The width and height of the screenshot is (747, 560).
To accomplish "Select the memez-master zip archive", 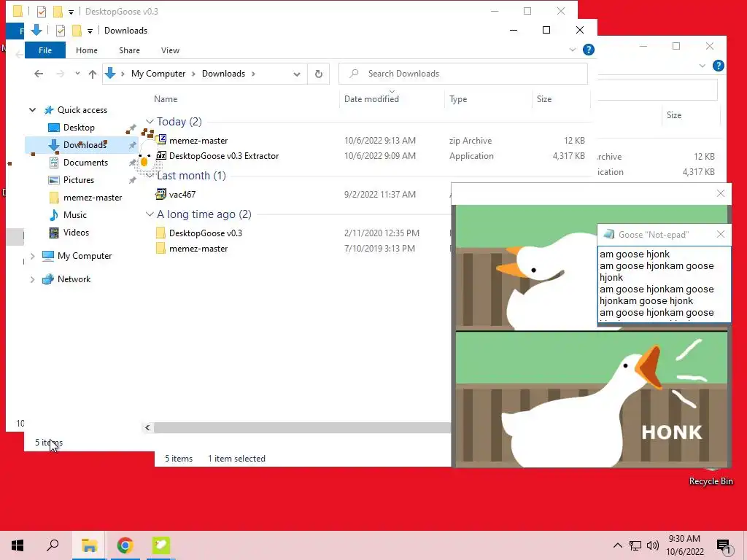I will (x=198, y=141).
